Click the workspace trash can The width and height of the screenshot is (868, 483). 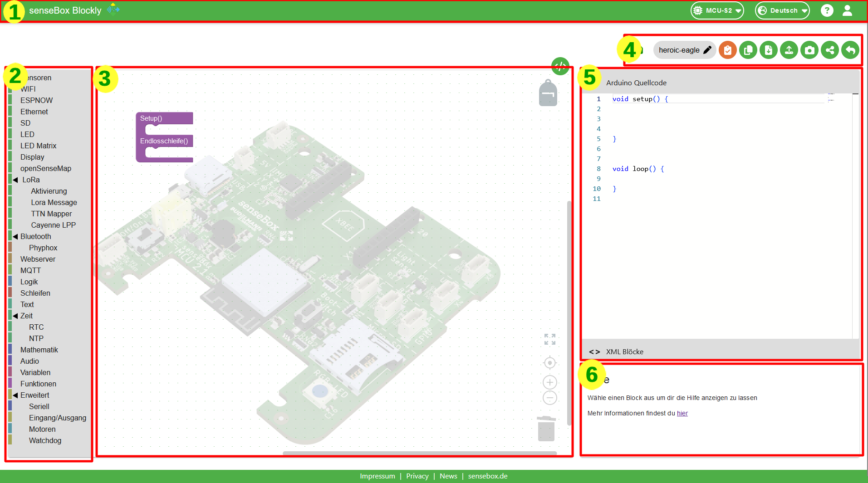coord(546,429)
